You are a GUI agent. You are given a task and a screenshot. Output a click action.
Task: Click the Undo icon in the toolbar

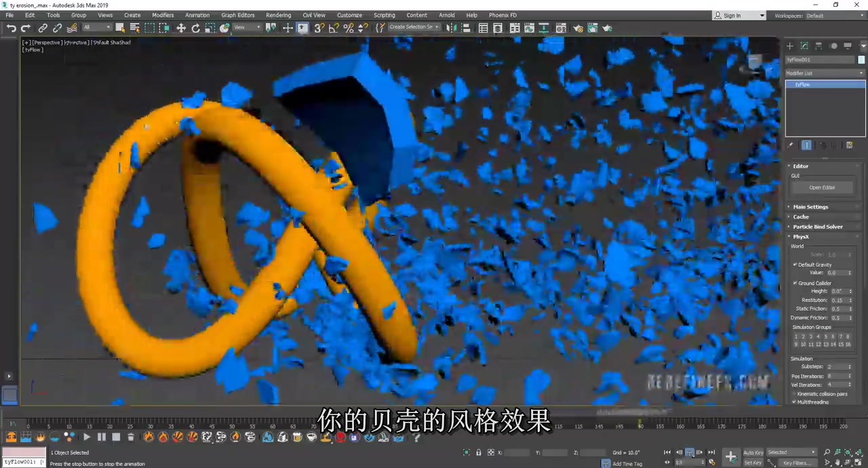(11, 28)
